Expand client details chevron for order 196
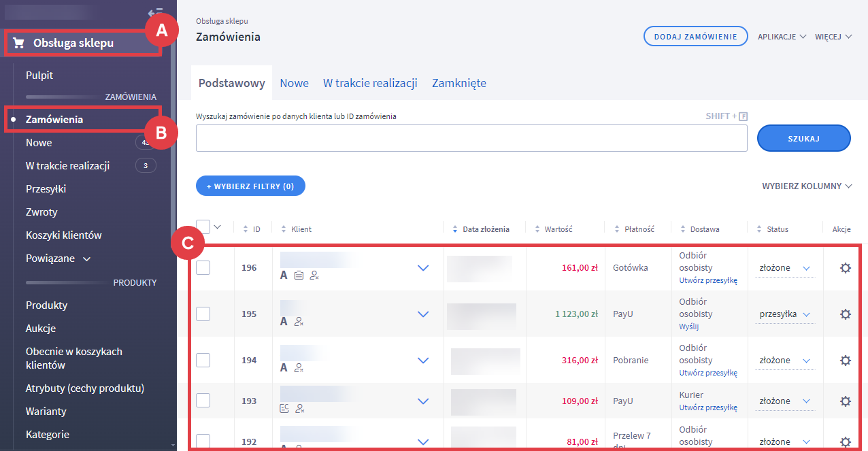The height and width of the screenshot is (451, 868). [x=423, y=268]
